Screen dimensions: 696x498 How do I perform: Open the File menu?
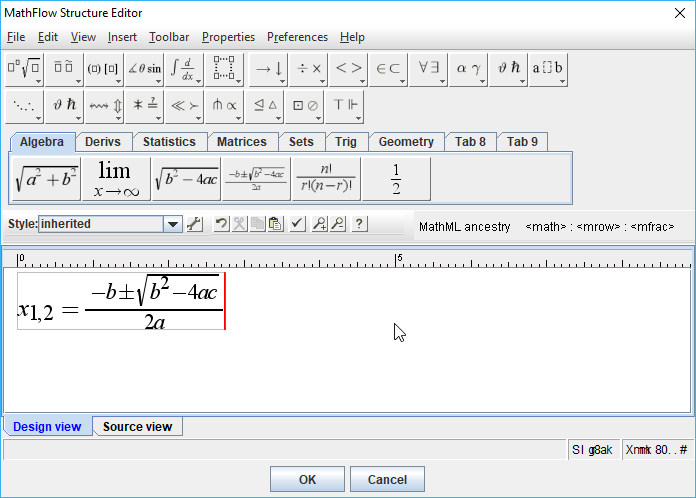[16, 37]
